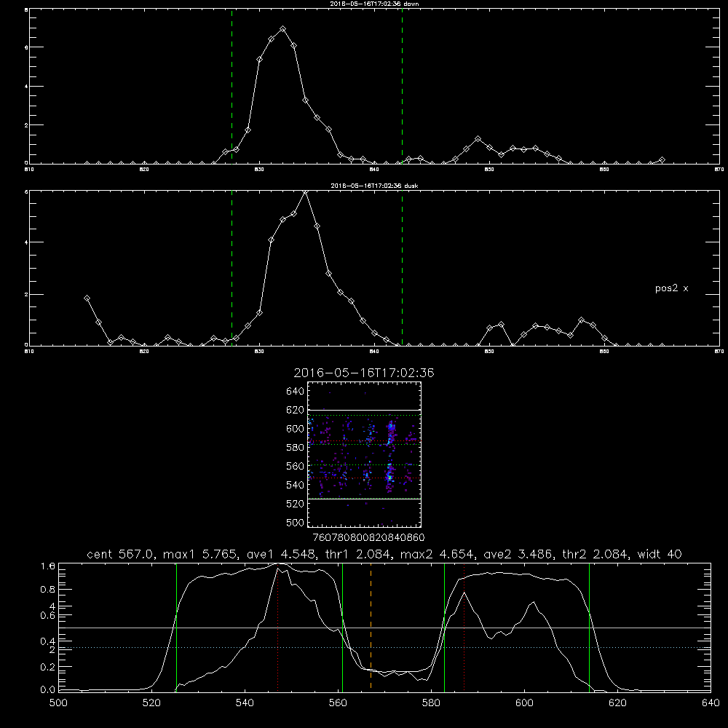This screenshot has width=728, height=728.
Task: Click the green vertical line near 614 in bottom plot
Action: 589,628
